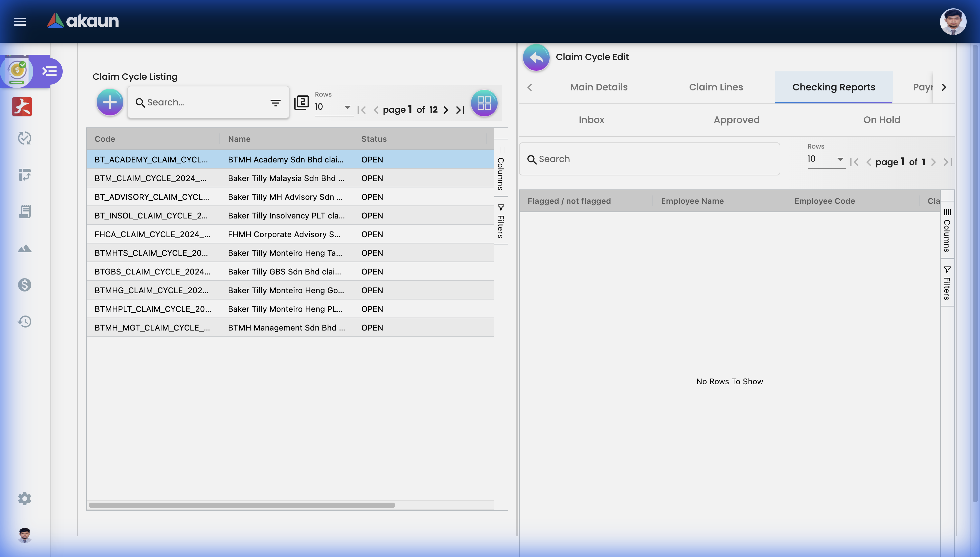Image resolution: width=980 pixels, height=557 pixels.
Task: View history via the clock icon in sidebar
Action: pyautogui.click(x=24, y=321)
